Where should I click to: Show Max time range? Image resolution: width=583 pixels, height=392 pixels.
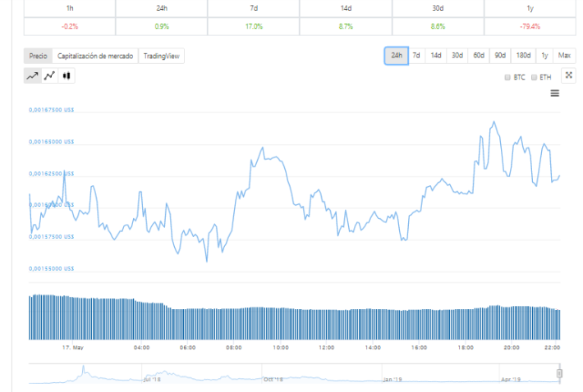coord(564,56)
